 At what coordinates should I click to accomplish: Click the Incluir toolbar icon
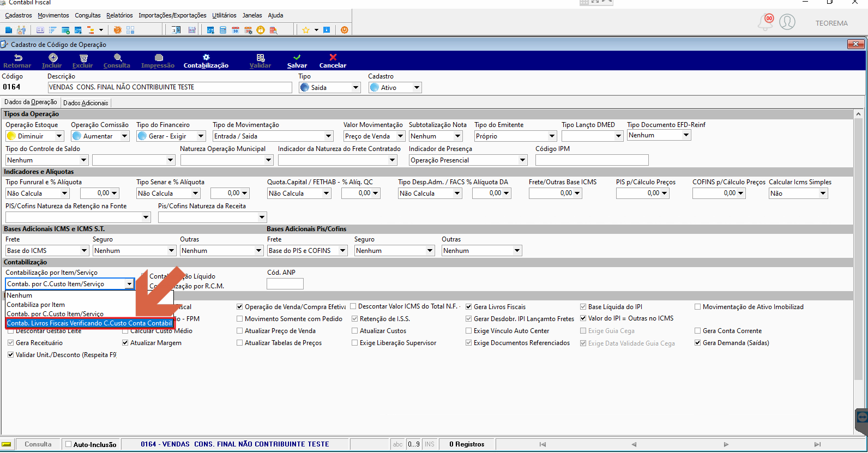tap(53, 57)
